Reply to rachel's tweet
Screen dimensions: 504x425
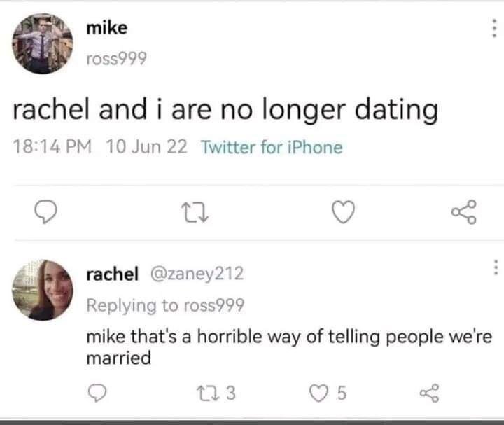[x=97, y=393]
